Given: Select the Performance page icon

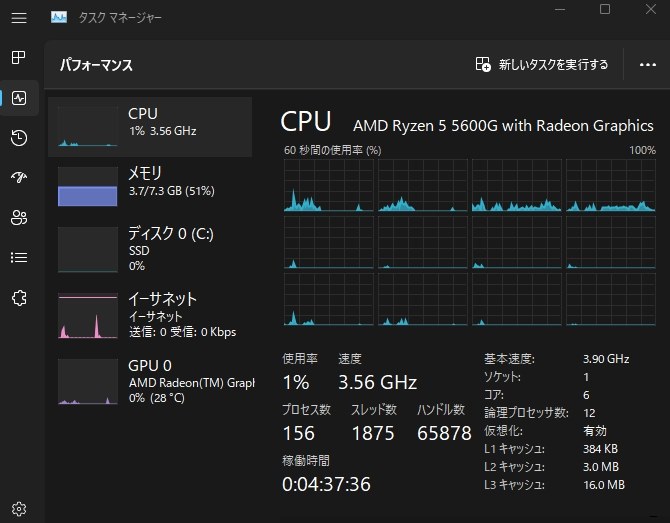Looking at the screenshot, I should coord(19,98).
